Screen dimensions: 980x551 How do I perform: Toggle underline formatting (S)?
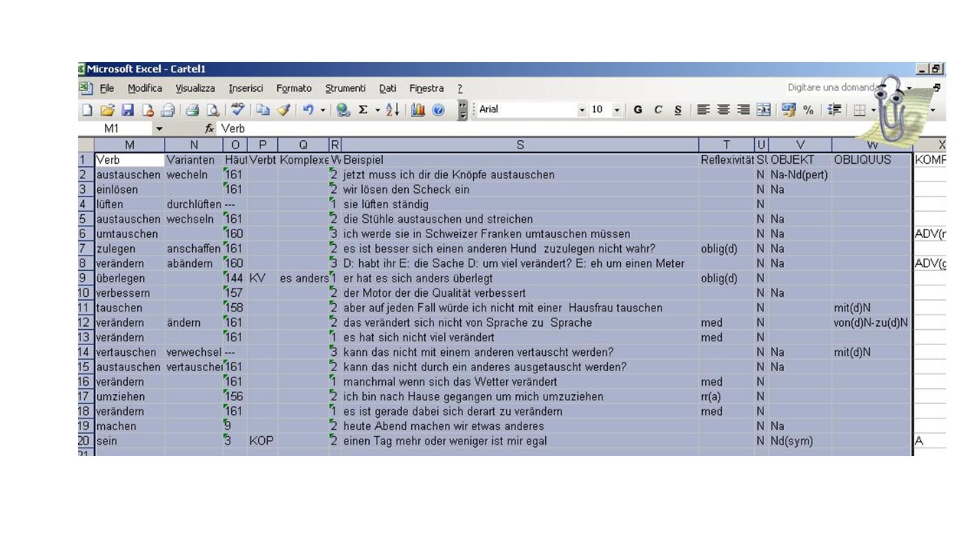[678, 110]
